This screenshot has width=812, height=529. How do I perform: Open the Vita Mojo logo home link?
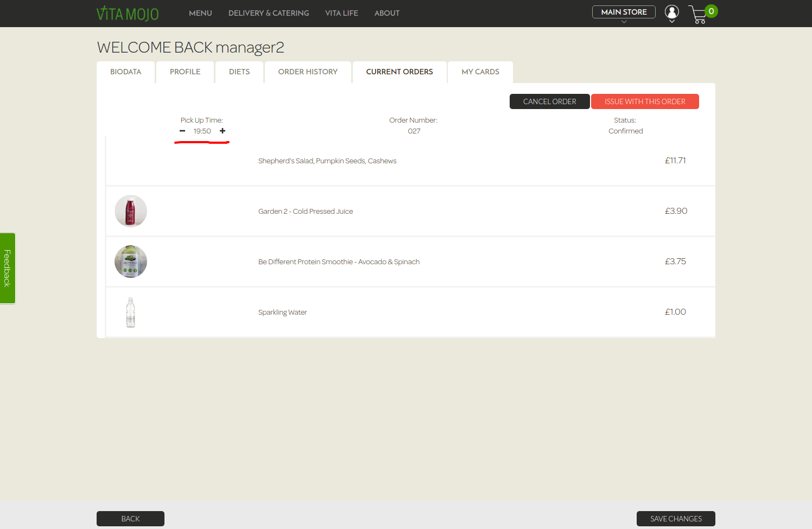(x=128, y=13)
